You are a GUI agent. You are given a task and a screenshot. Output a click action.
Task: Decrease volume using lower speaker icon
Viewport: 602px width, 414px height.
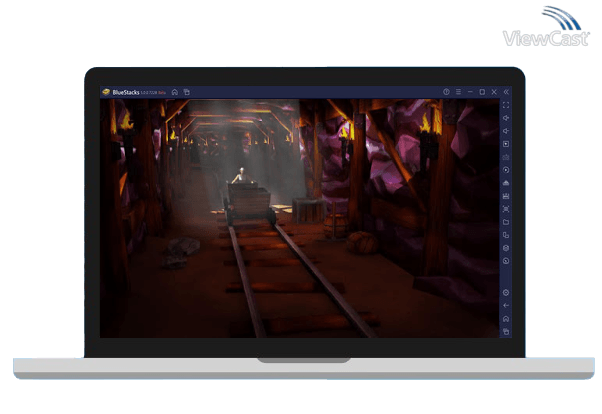[x=506, y=131]
